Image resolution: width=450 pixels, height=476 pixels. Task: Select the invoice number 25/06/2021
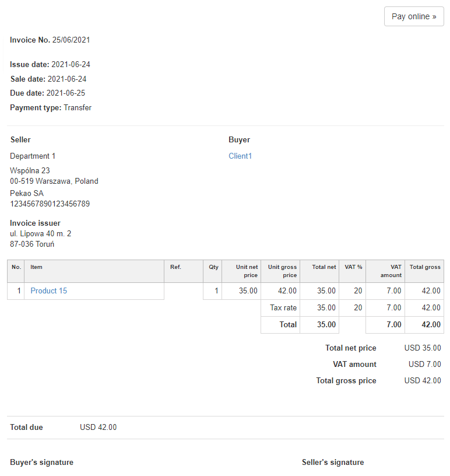click(x=71, y=40)
